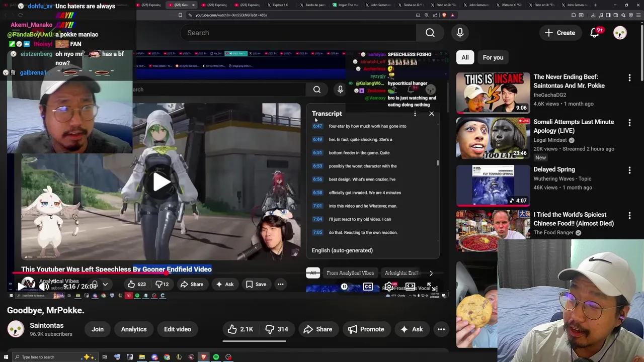Open Analytics for this video
Screen dimensions: 644x362
pyautogui.click(x=134, y=329)
